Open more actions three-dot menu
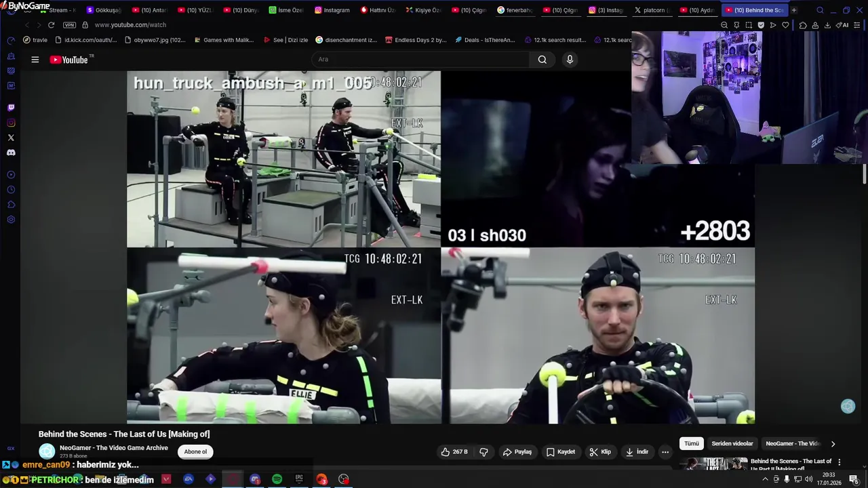Screen dimensions: 868x488 pyautogui.click(x=665, y=452)
